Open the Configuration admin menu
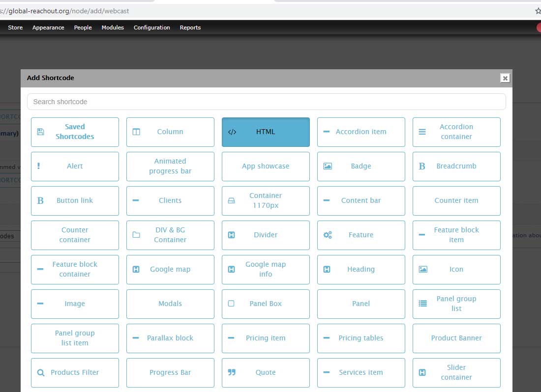The image size is (541, 392). pos(152,28)
